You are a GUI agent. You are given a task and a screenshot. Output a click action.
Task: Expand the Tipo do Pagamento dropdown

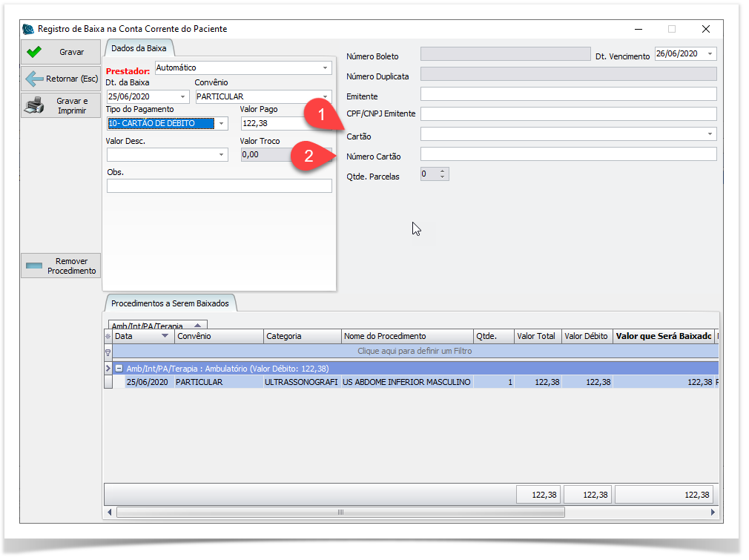221,124
